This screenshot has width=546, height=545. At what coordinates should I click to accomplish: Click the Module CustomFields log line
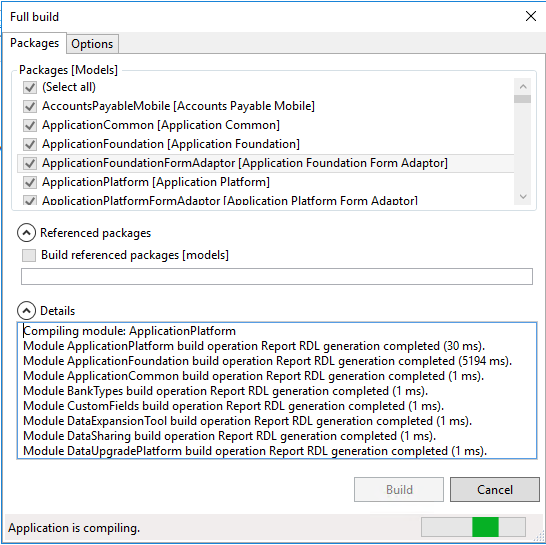(x=234, y=406)
